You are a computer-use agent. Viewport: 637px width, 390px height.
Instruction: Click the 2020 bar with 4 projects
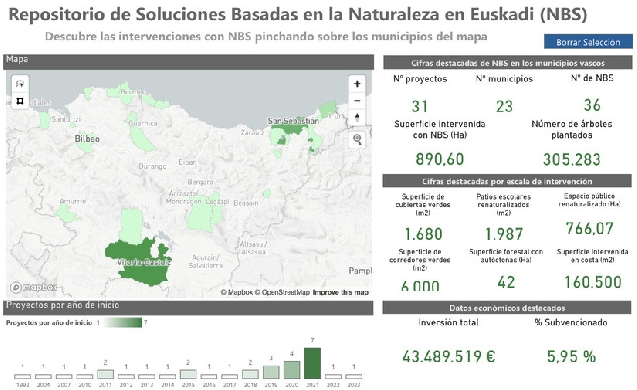pyautogui.click(x=292, y=370)
